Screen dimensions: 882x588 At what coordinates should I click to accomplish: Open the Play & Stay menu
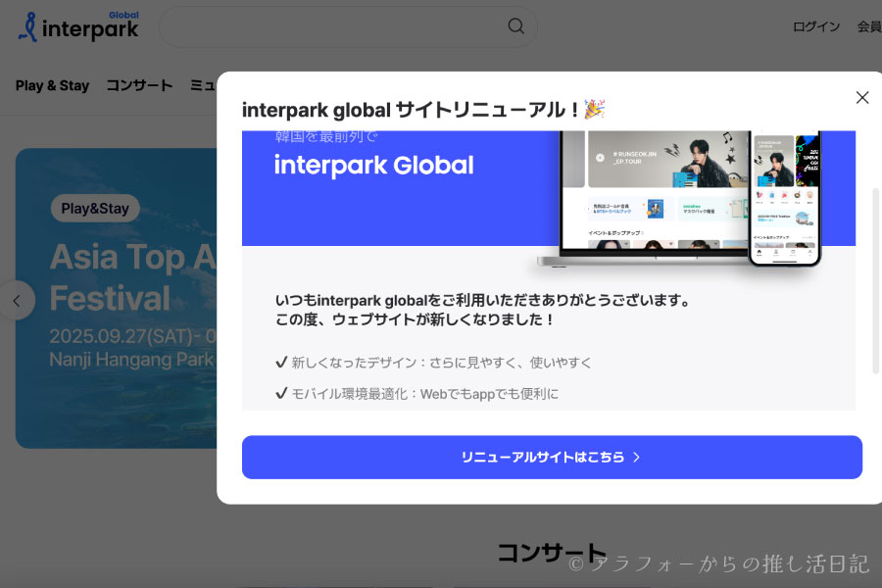pyautogui.click(x=52, y=85)
